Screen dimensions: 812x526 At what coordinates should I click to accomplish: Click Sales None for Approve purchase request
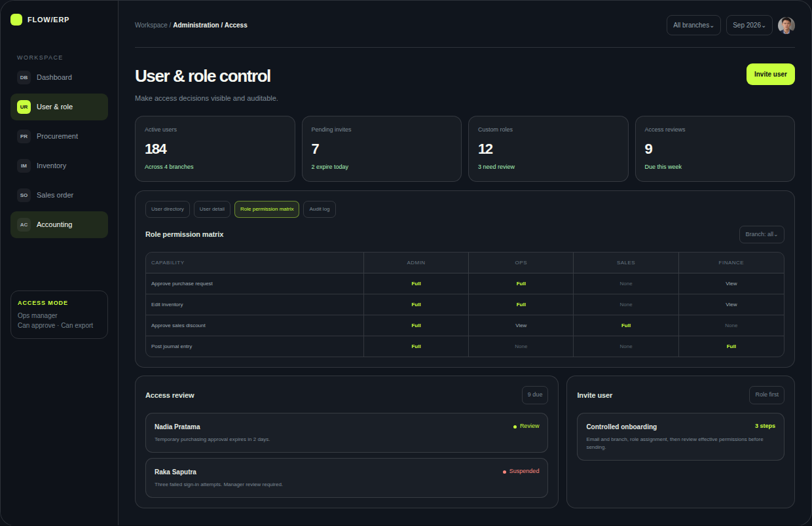click(x=626, y=283)
